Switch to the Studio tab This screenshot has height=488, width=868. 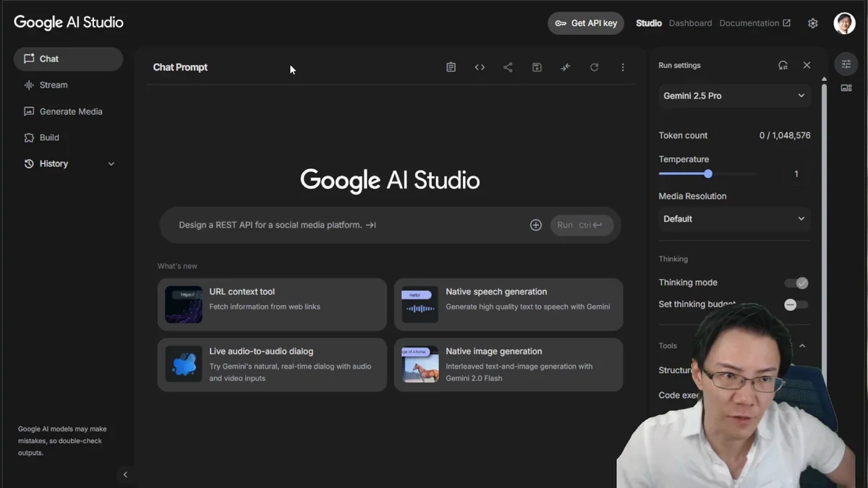649,23
